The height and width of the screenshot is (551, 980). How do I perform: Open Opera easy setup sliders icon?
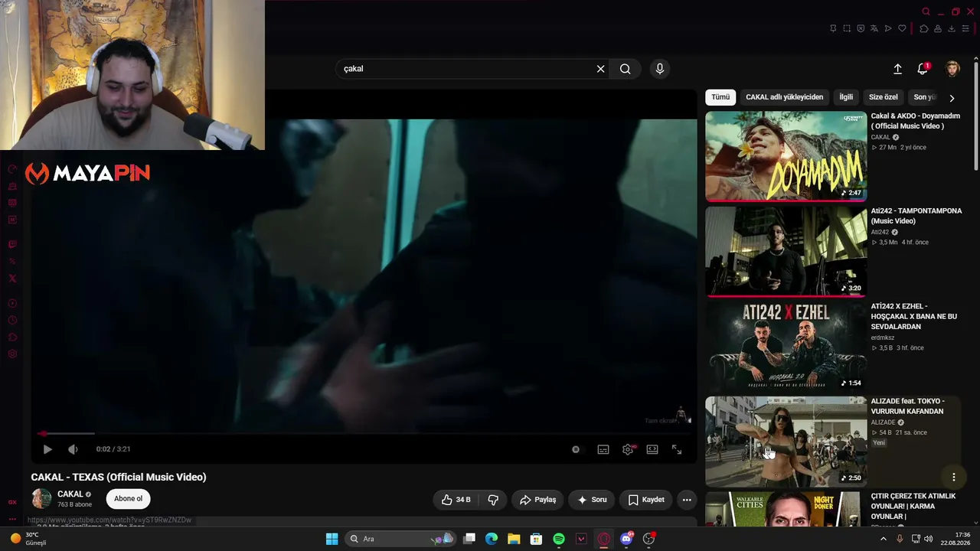tap(965, 29)
